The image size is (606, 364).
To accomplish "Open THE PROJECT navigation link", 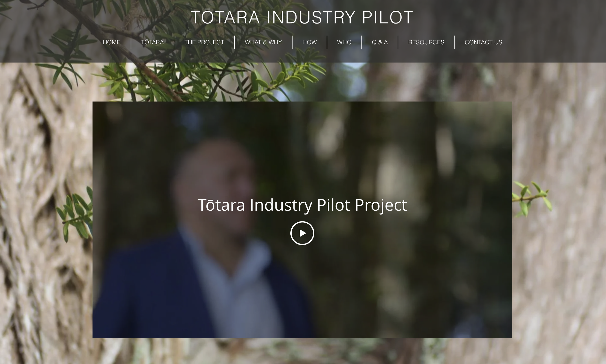I will pos(204,42).
